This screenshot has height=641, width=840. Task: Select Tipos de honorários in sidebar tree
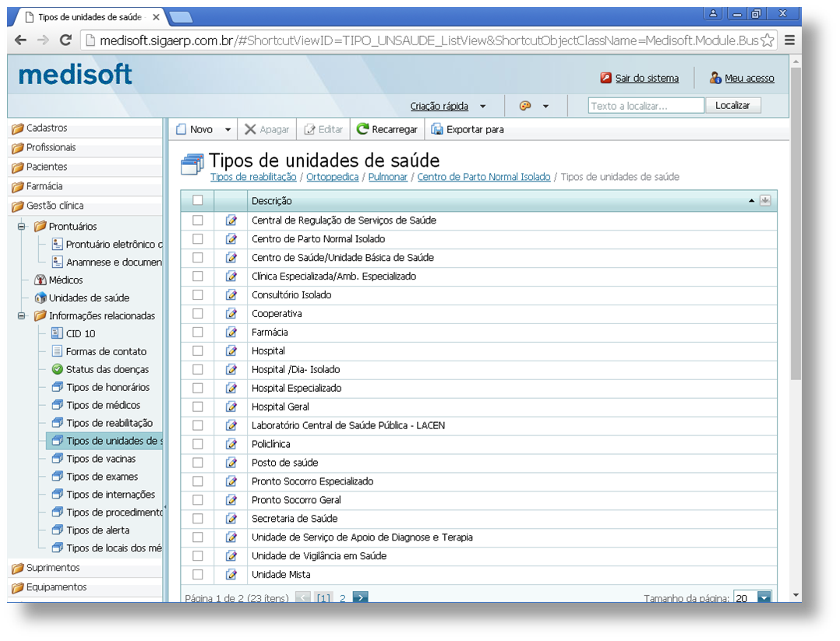coord(108,386)
